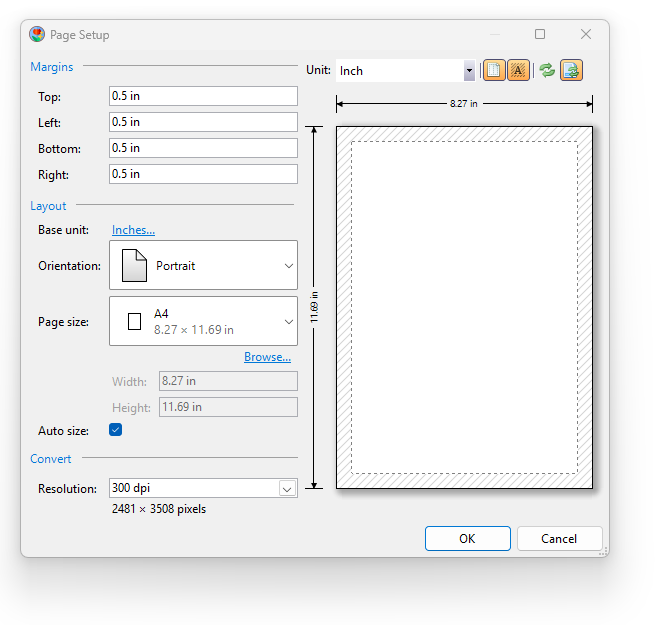Open the Inches base unit link
This screenshot has height=625, width=665.
pos(133,230)
